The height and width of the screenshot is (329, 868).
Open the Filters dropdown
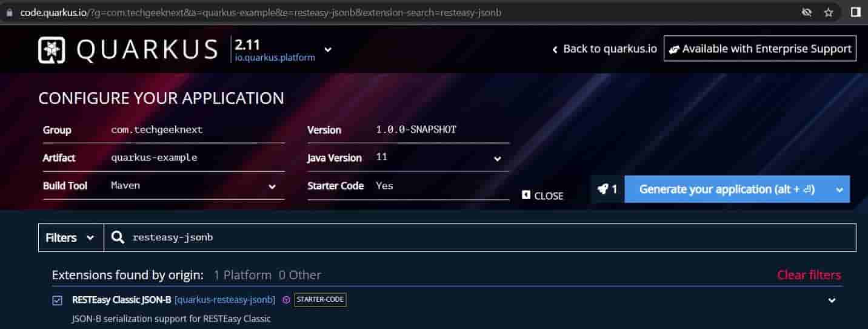[x=70, y=237]
